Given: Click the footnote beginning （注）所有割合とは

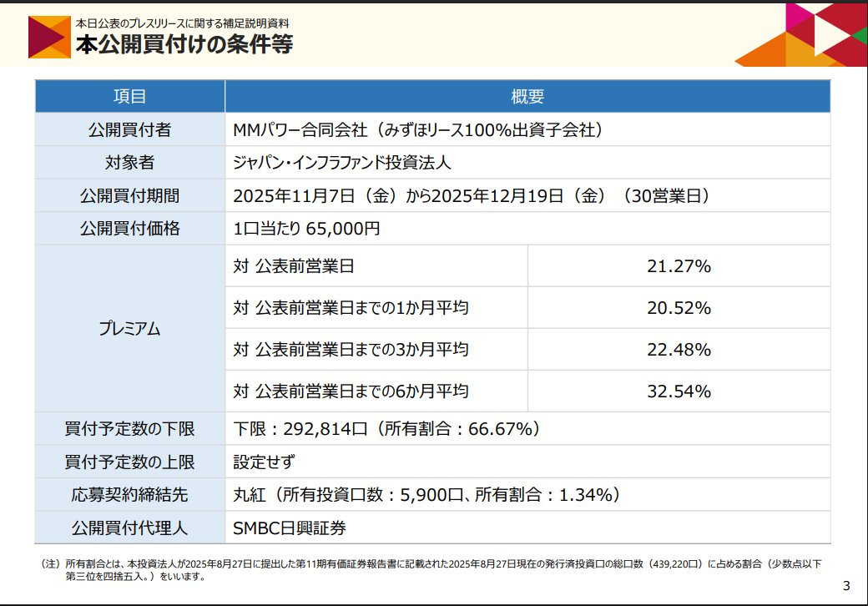Looking at the screenshot, I should tap(430, 570).
